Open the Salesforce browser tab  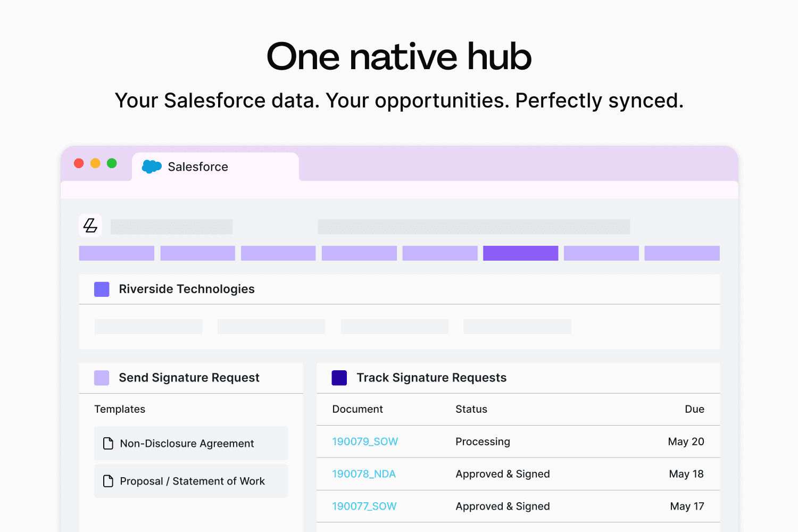(215, 167)
